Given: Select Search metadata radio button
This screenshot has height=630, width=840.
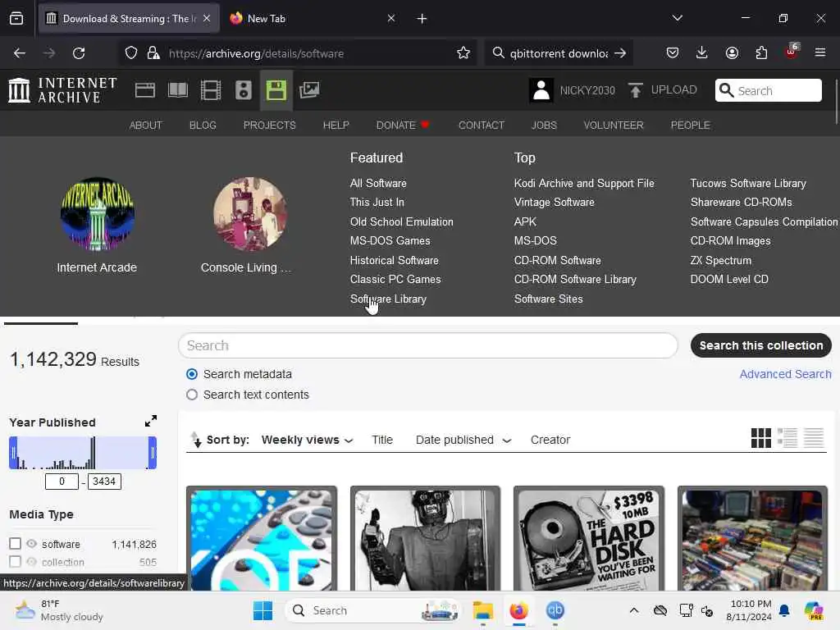Looking at the screenshot, I should 192,374.
